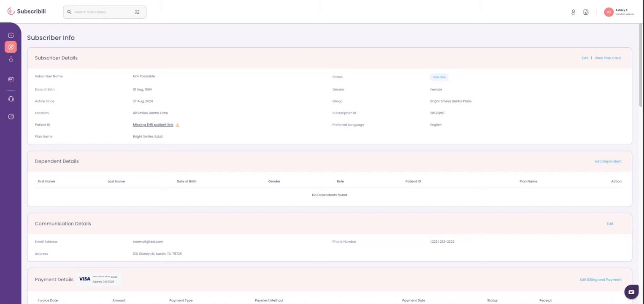
Task: Click the Role column header
Action: pos(340,182)
